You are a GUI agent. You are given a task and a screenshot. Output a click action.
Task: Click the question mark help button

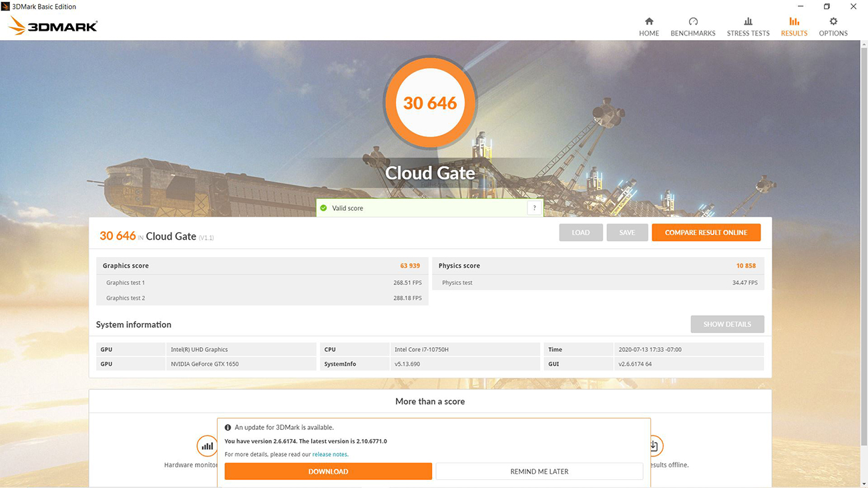(x=534, y=208)
